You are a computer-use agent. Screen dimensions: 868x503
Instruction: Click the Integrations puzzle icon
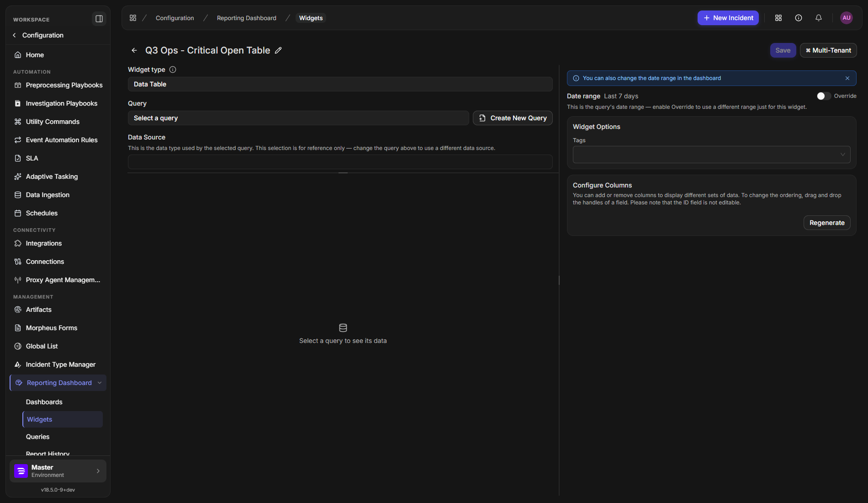click(x=18, y=243)
